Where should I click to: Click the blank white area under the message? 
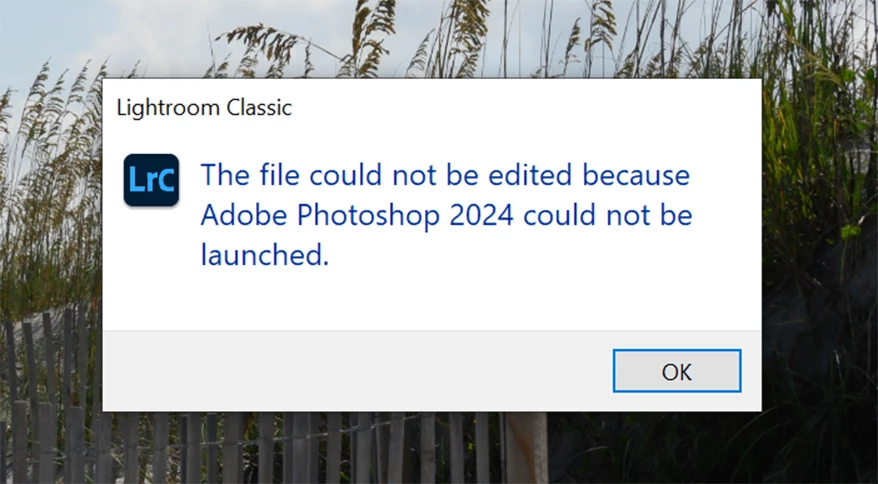431,300
